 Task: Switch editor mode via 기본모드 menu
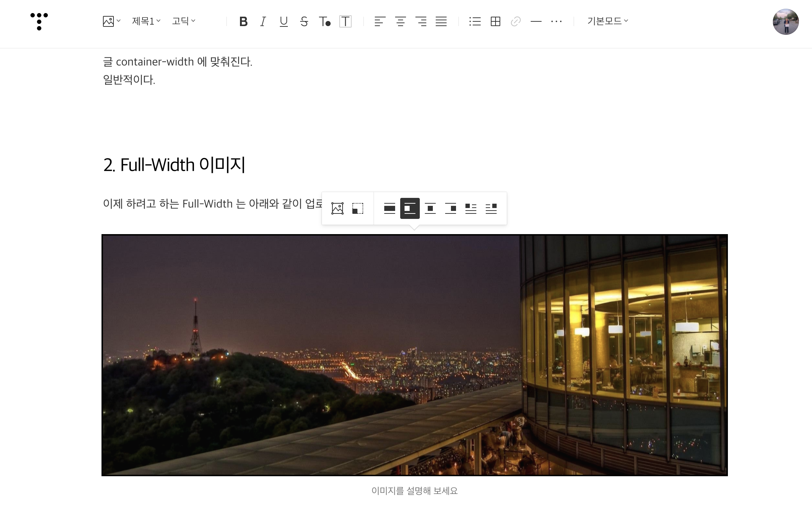[x=607, y=21]
